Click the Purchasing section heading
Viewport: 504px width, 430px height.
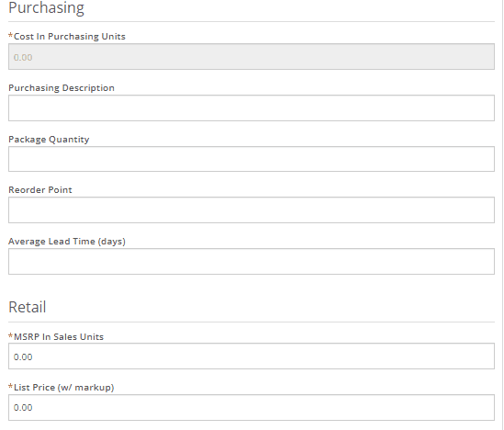click(46, 7)
